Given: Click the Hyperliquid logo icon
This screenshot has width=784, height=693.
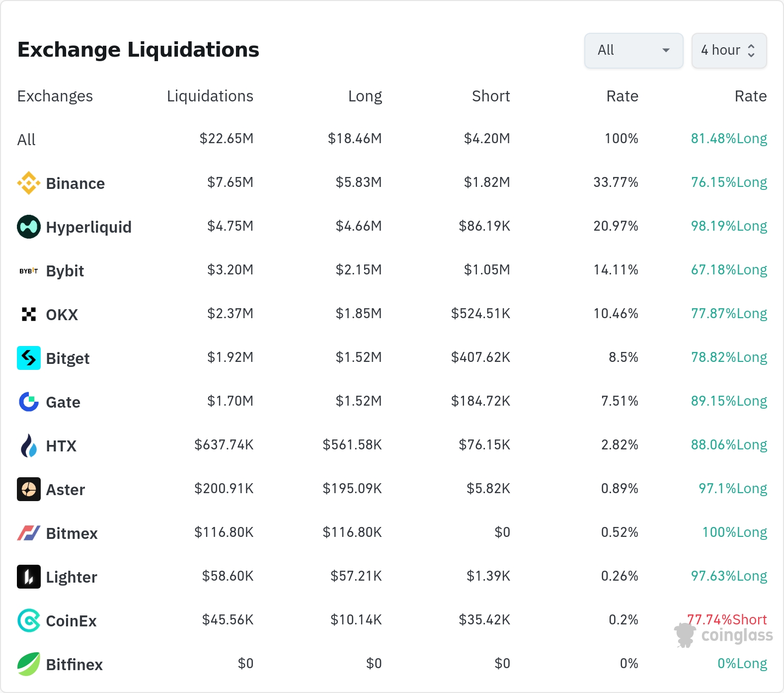Looking at the screenshot, I should coord(29,227).
